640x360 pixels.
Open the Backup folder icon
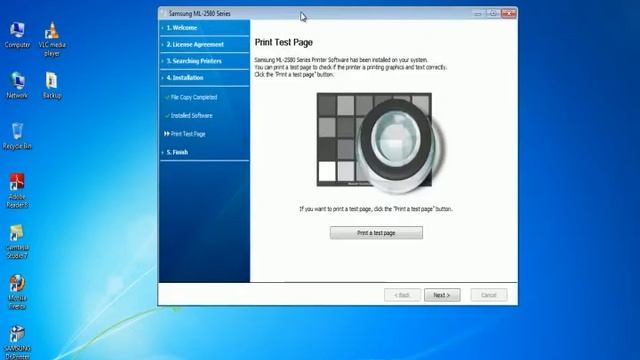(52, 86)
